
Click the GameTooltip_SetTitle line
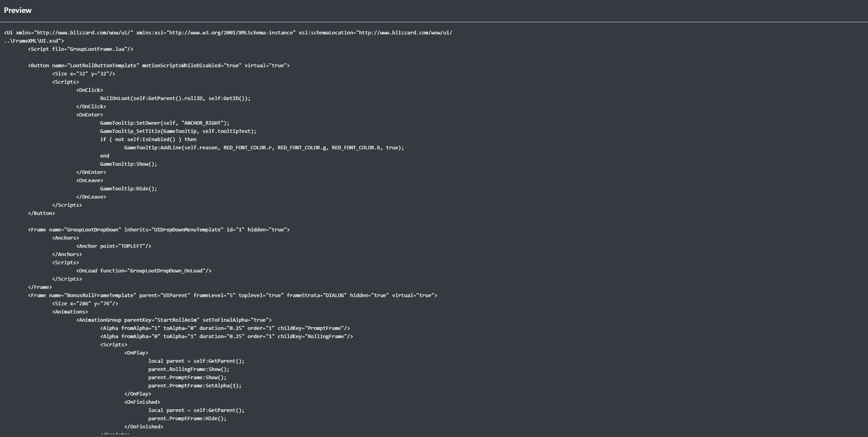(x=178, y=131)
